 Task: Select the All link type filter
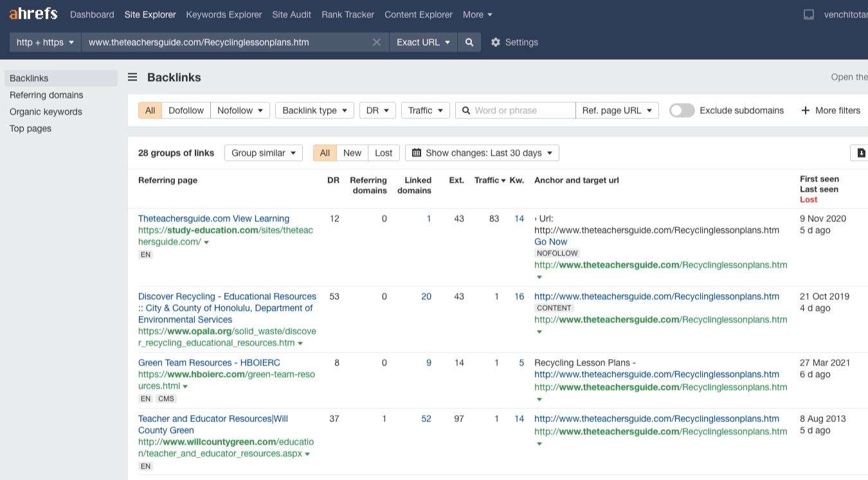point(150,111)
